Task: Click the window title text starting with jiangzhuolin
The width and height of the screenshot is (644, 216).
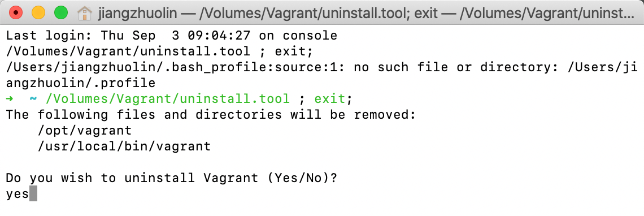Action: [x=367, y=14]
